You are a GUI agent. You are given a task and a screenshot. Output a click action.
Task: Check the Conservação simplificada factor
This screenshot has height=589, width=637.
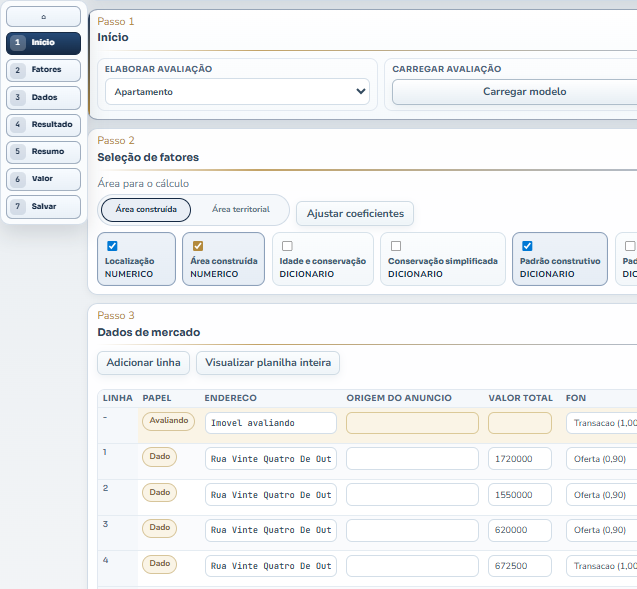coord(396,246)
